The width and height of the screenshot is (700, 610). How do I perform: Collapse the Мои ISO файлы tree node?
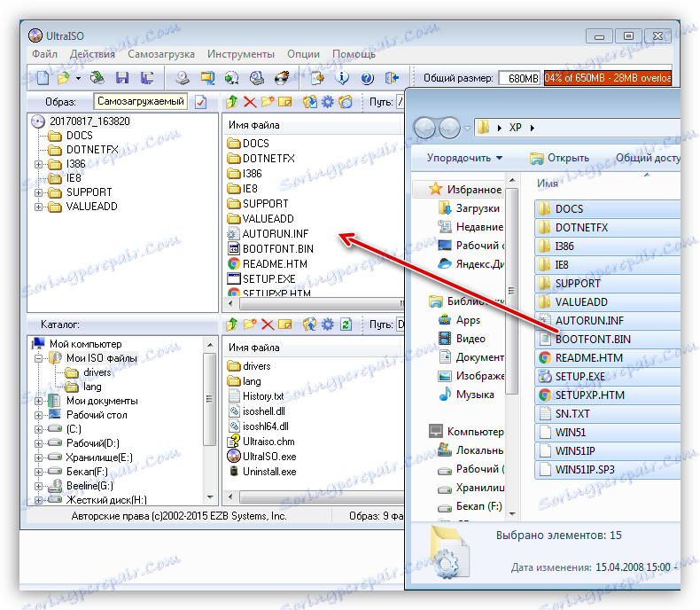[38, 358]
